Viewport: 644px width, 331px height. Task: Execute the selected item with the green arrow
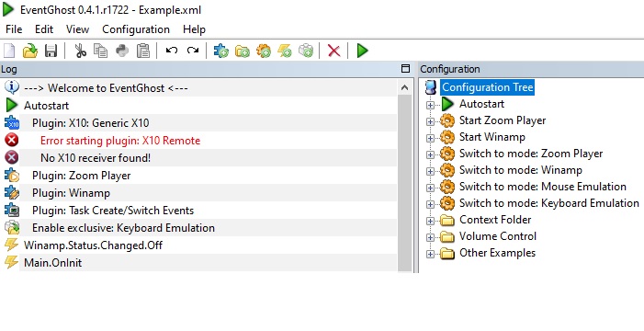(x=362, y=51)
